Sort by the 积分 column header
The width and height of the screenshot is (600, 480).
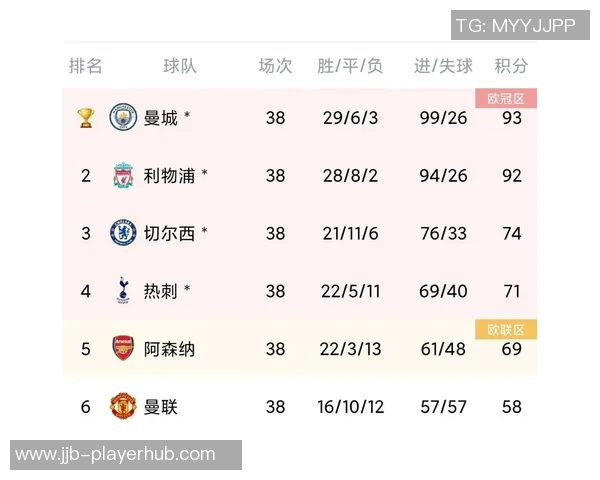click(x=511, y=67)
